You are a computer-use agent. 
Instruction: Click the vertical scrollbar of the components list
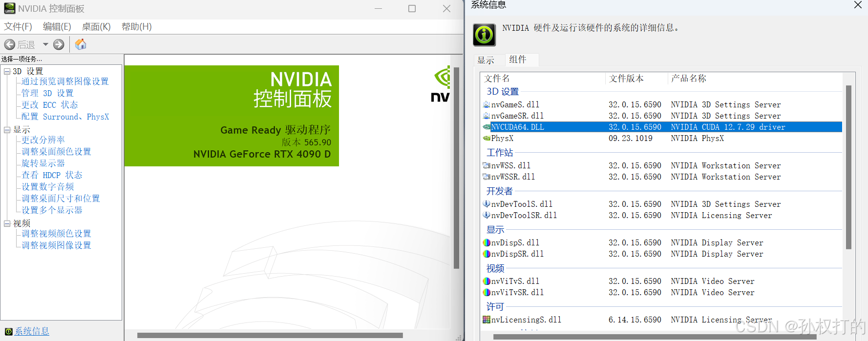coord(848,167)
